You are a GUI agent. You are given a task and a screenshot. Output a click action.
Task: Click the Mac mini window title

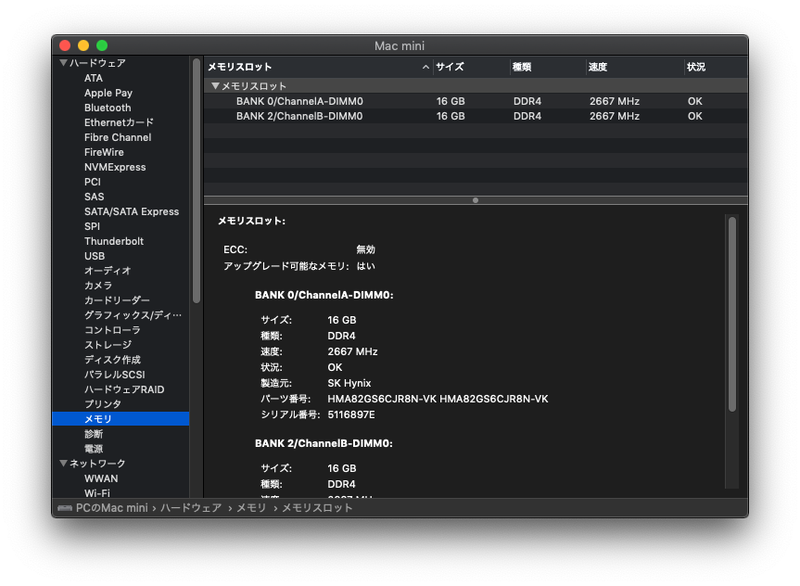[x=399, y=46]
